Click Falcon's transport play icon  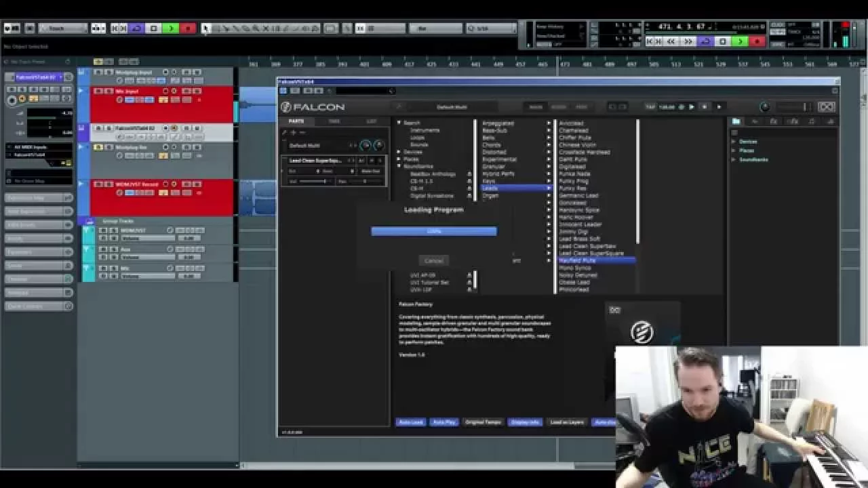pos(692,107)
